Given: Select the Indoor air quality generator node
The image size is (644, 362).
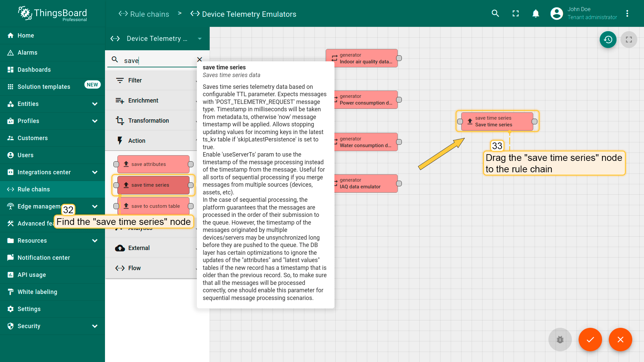Looking at the screenshot, I should [365, 58].
